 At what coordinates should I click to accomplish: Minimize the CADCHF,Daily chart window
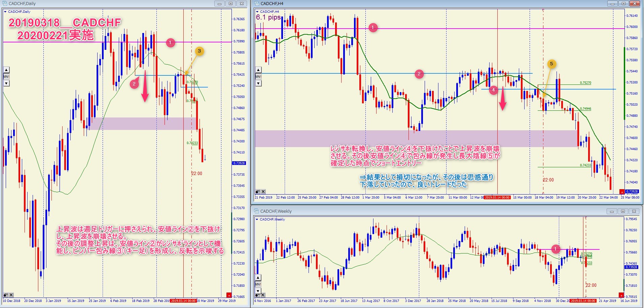pyautogui.click(x=219, y=4)
